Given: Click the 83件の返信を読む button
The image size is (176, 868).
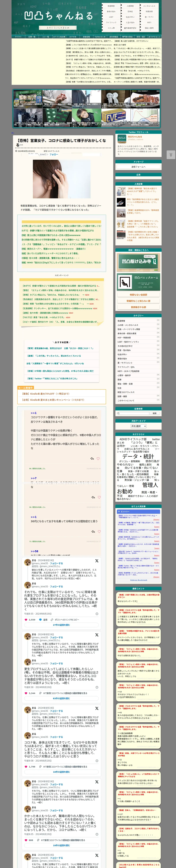Looking at the screenshot, I should pyautogui.click(x=61, y=698).
